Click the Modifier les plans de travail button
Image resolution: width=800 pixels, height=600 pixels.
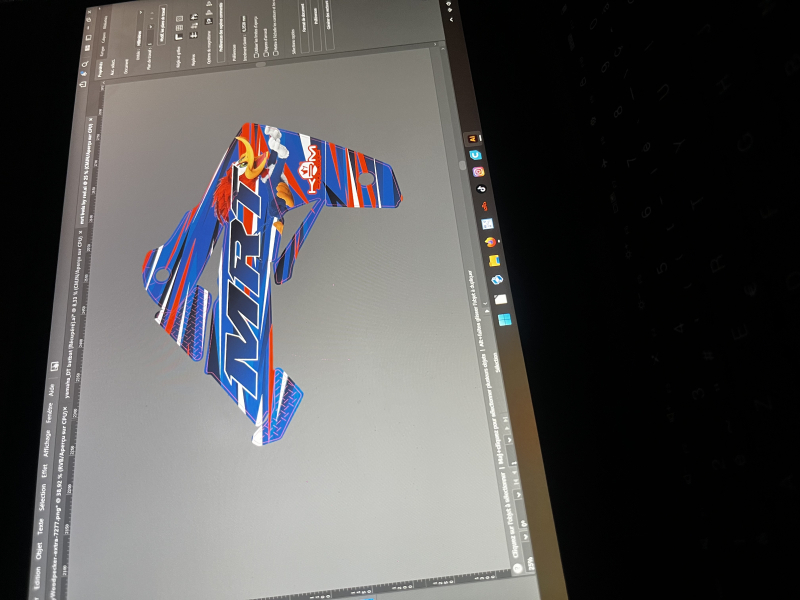pos(163,24)
